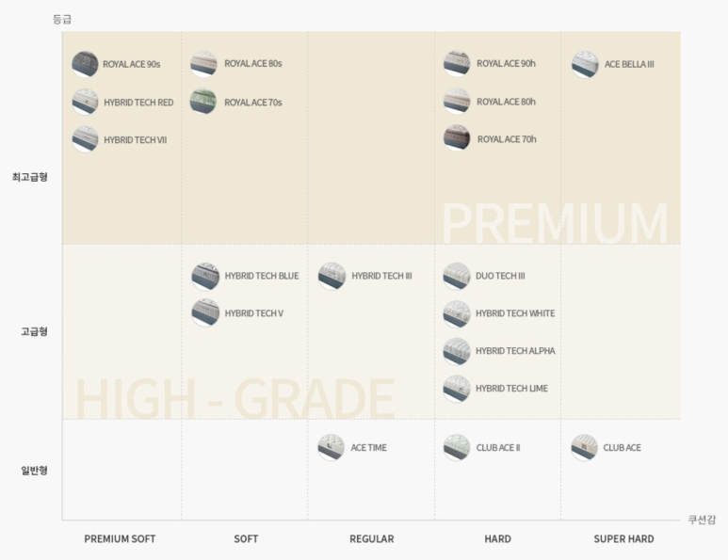Select the ROYAL ACE 80h label
Screen dimensions: 728x560
point(506,102)
